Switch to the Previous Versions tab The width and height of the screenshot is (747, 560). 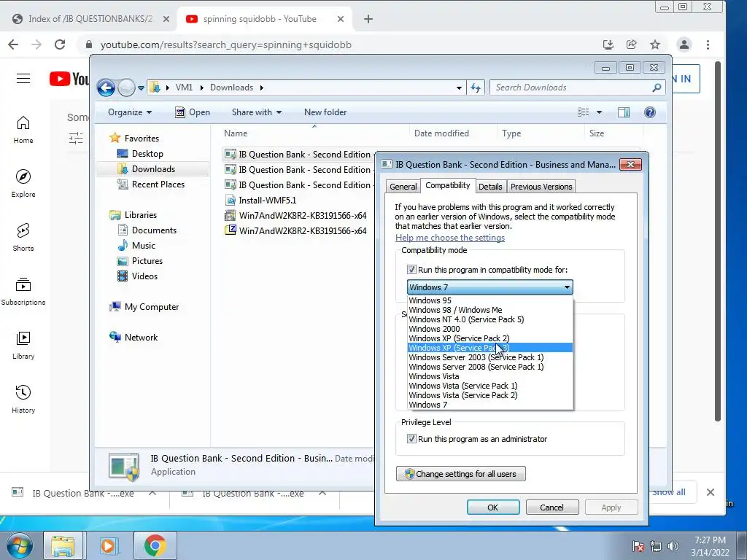pyautogui.click(x=541, y=187)
